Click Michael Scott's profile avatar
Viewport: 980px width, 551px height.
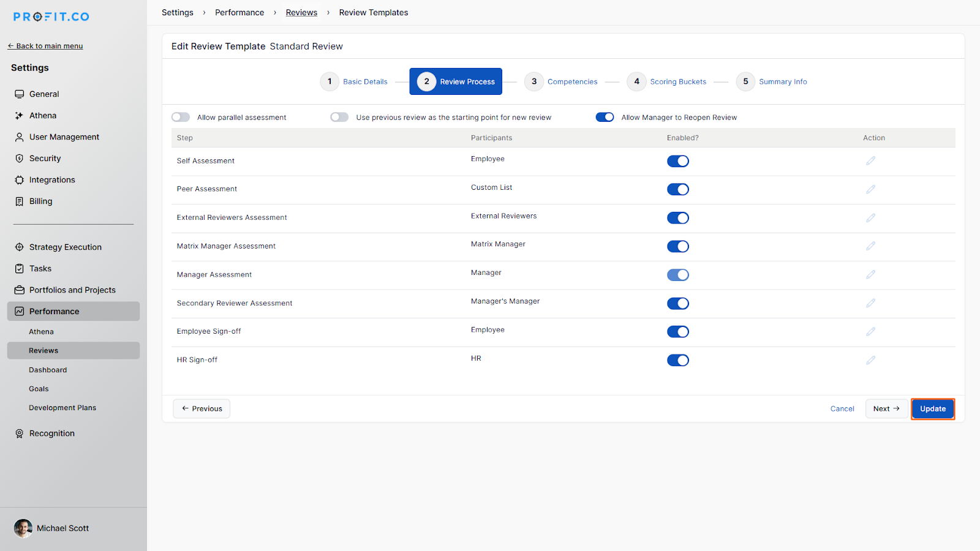point(23,528)
